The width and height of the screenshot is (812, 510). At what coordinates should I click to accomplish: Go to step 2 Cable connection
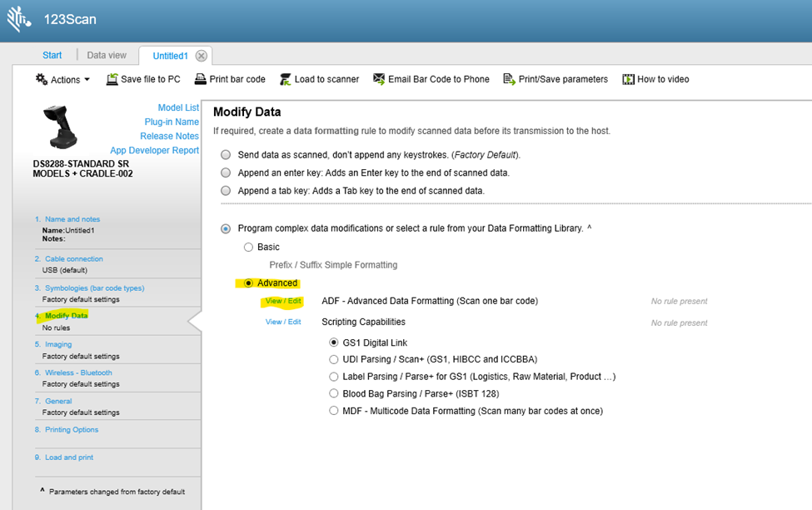click(x=73, y=258)
